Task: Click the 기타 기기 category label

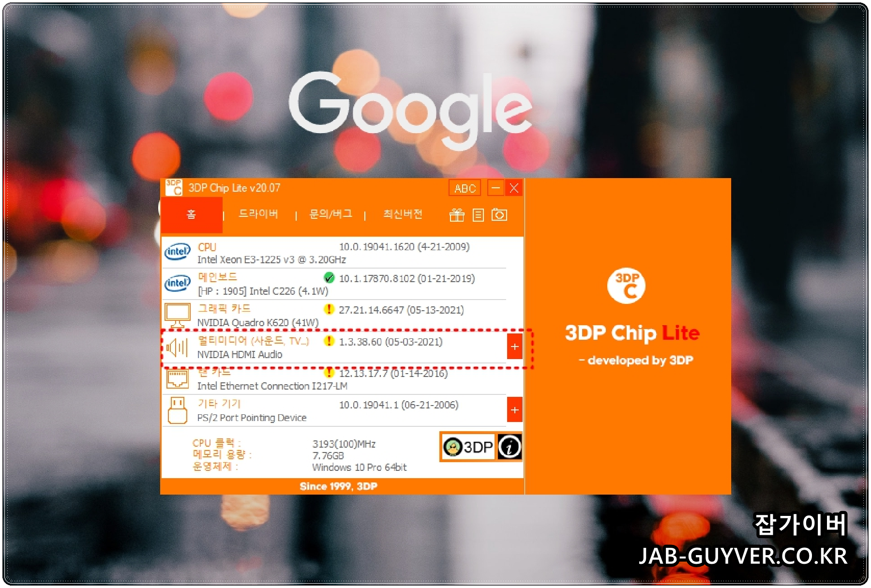Action: click(219, 404)
